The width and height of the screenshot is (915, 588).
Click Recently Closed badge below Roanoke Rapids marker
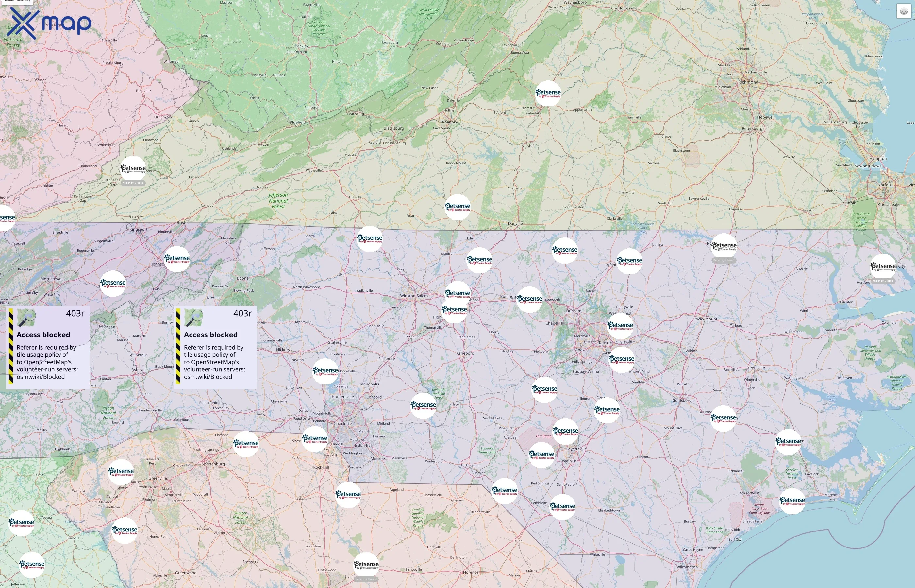pyautogui.click(x=724, y=260)
